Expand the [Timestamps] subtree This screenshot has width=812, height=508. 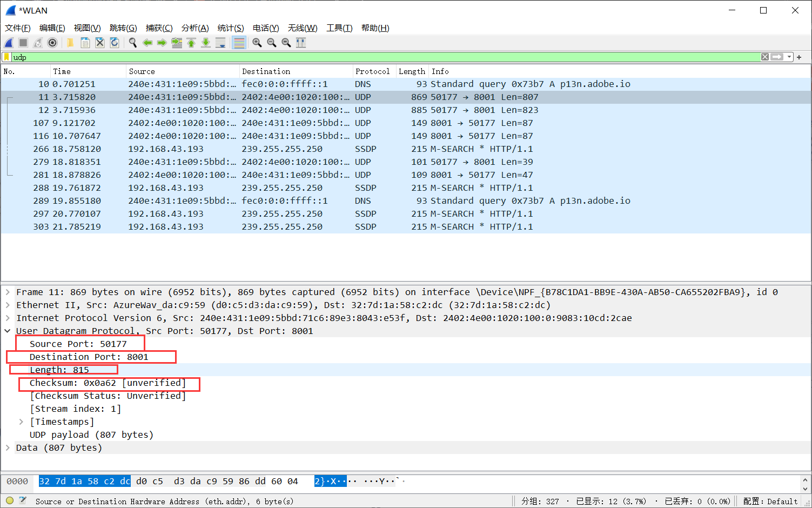(21, 422)
